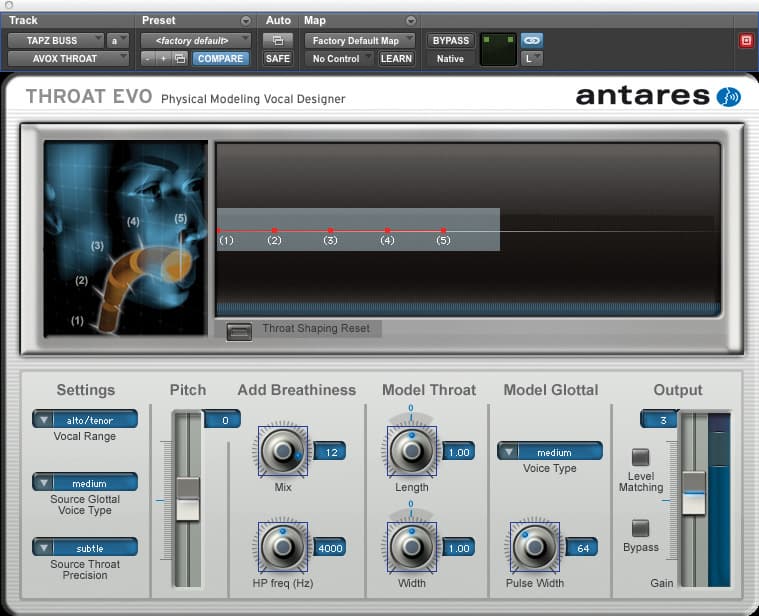The image size is (759, 616).
Task: Toggle the BYPASS button in the header
Action: pos(451,41)
